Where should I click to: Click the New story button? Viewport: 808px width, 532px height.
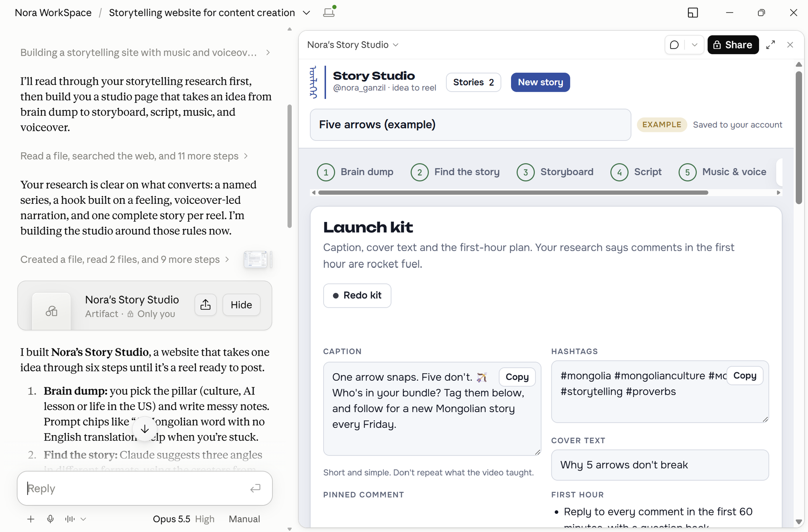(x=540, y=82)
